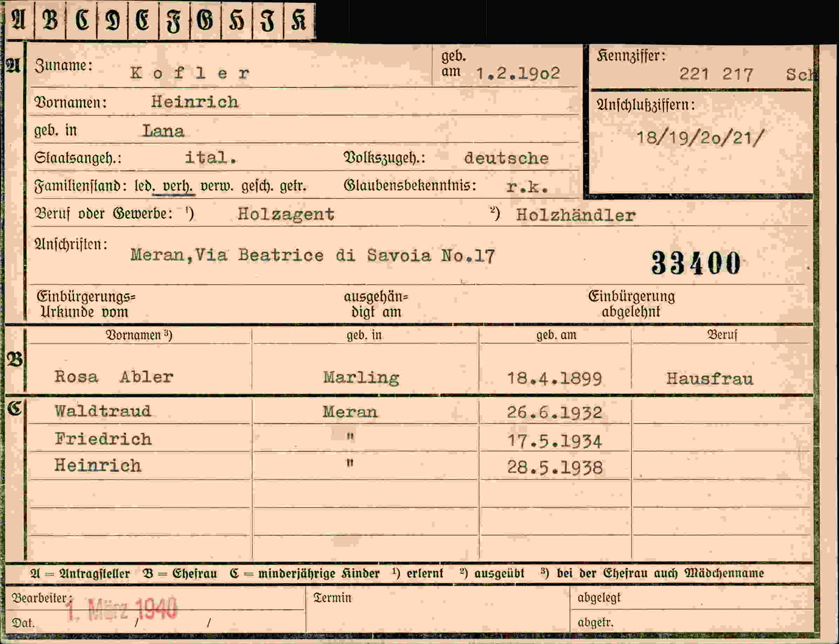
Task: Click the red date stamp '1. März 1940'
Action: coord(122,609)
